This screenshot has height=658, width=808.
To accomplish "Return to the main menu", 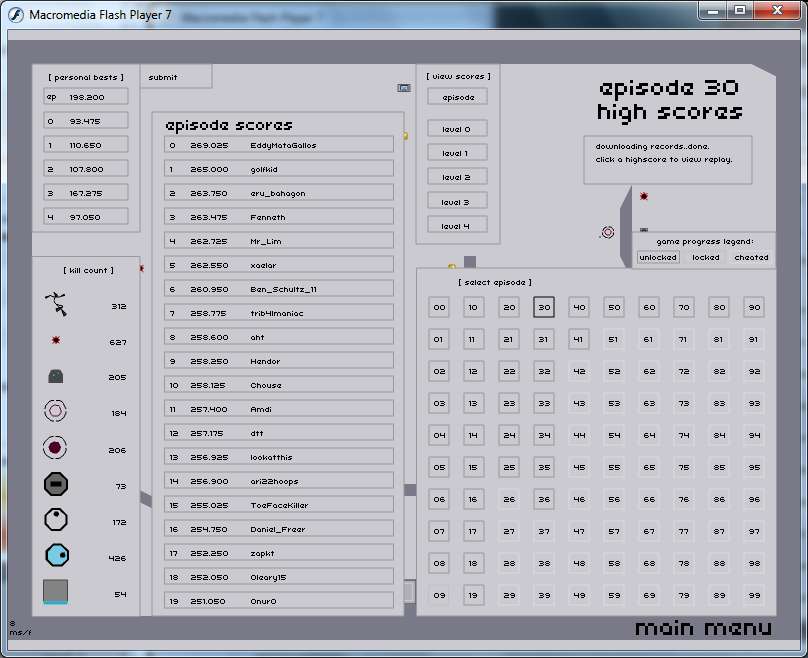I will pyautogui.click(x=703, y=628).
